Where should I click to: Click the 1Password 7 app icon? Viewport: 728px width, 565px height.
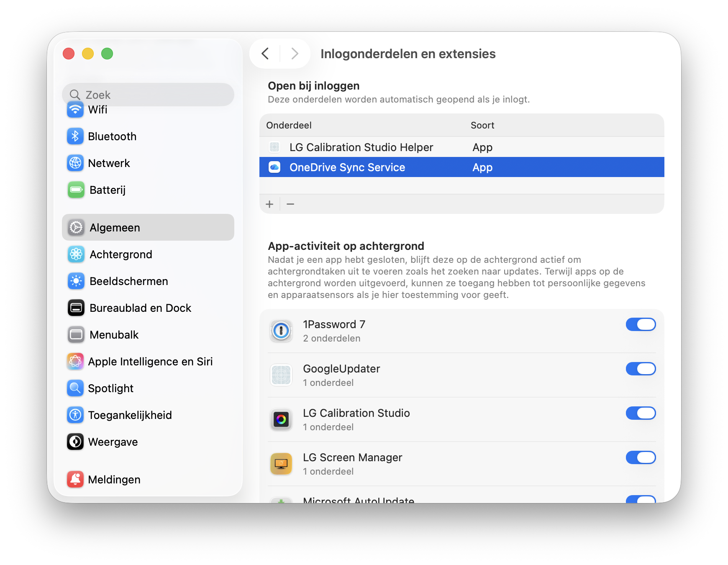click(281, 331)
